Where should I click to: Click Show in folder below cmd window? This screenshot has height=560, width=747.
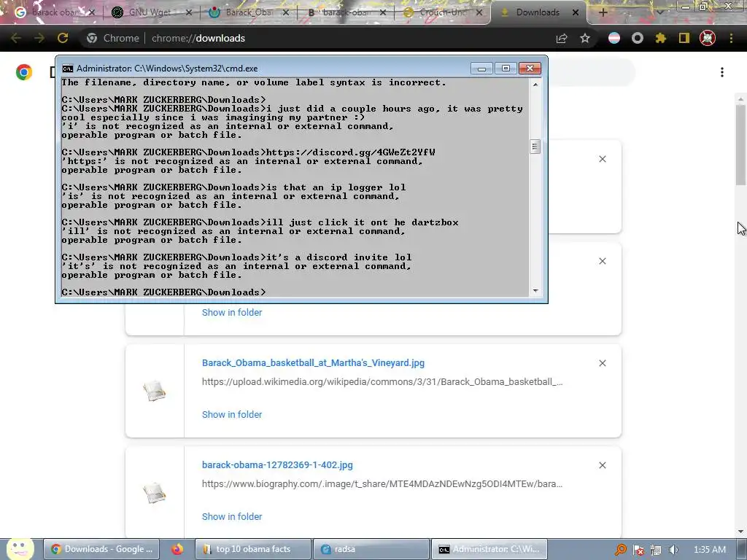coord(232,312)
